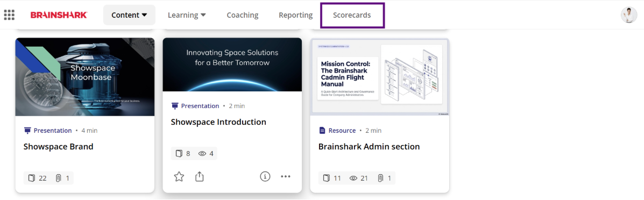Click the views eye icon on Showspace Introduction
644x200 pixels.
202,154
